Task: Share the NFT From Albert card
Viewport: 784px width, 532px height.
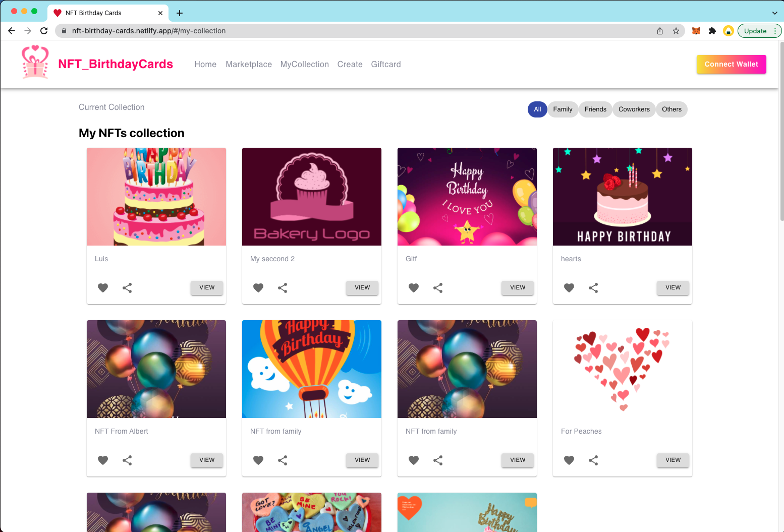Action: tap(127, 460)
